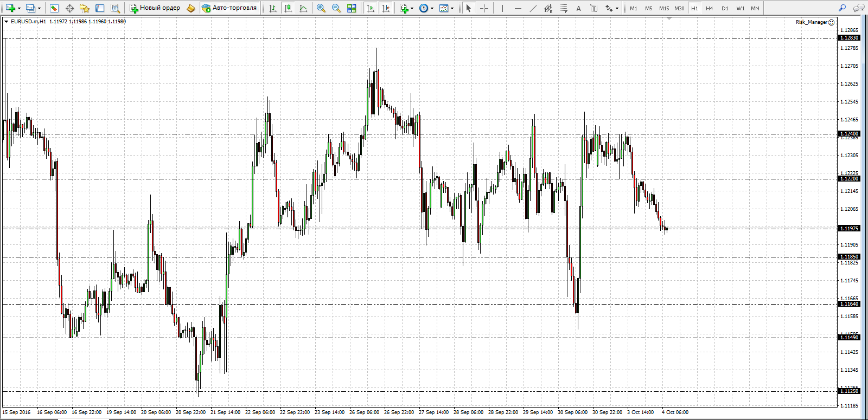Switch to H4 timeframe
This screenshot has width=868, height=420.
pos(710,8)
